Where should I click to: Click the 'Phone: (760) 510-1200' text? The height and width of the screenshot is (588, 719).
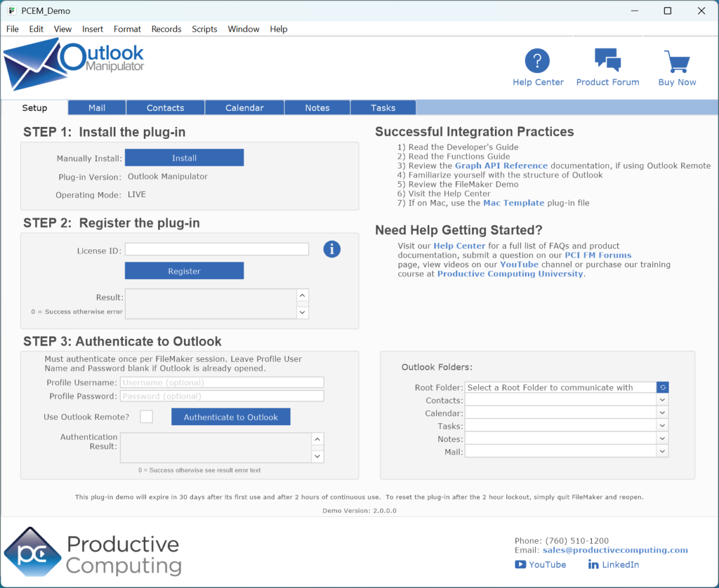coord(561,541)
